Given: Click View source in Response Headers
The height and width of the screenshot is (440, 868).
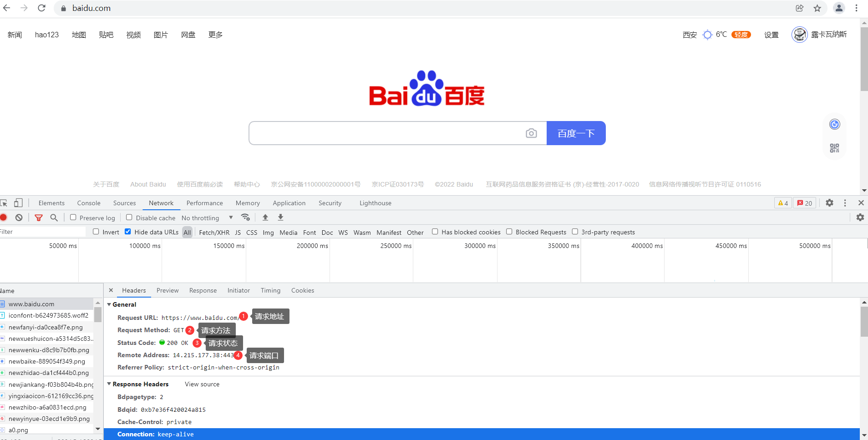Looking at the screenshot, I should click(x=202, y=384).
